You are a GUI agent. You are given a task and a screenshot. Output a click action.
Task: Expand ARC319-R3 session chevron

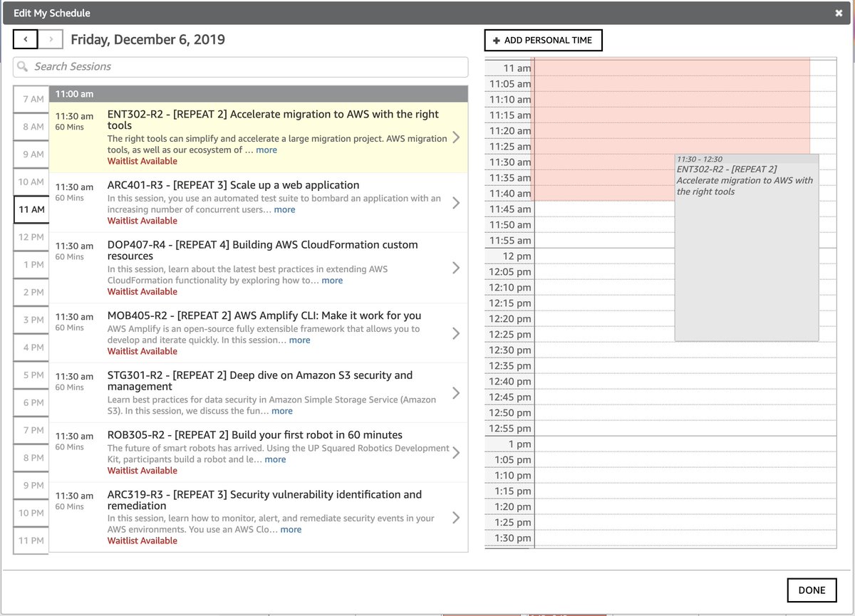click(456, 518)
